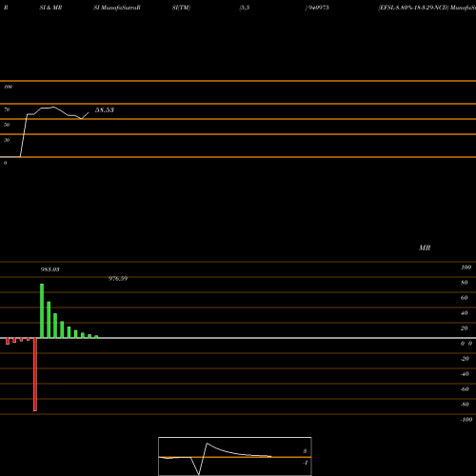Viewport: 476px width, 476px height.
Task: Click the -100 label on MR scale
Action: coord(466,420)
